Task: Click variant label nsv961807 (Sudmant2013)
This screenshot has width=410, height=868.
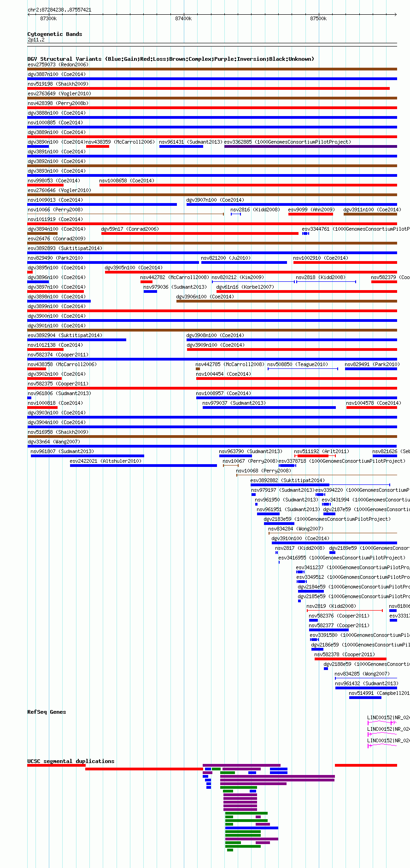Action: (62, 451)
